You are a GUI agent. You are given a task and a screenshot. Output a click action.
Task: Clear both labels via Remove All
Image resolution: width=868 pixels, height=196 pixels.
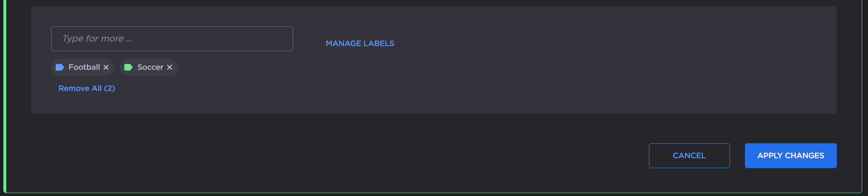click(x=86, y=88)
